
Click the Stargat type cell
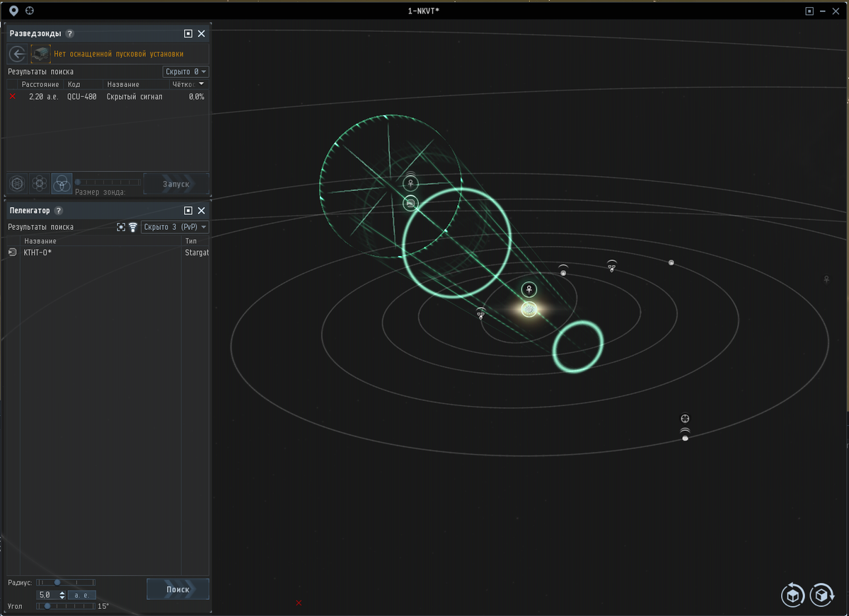pyautogui.click(x=197, y=252)
